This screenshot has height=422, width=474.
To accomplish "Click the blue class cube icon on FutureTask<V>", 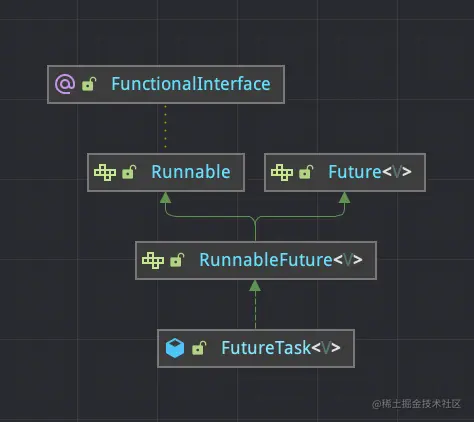I will click(x=175, y=348).
